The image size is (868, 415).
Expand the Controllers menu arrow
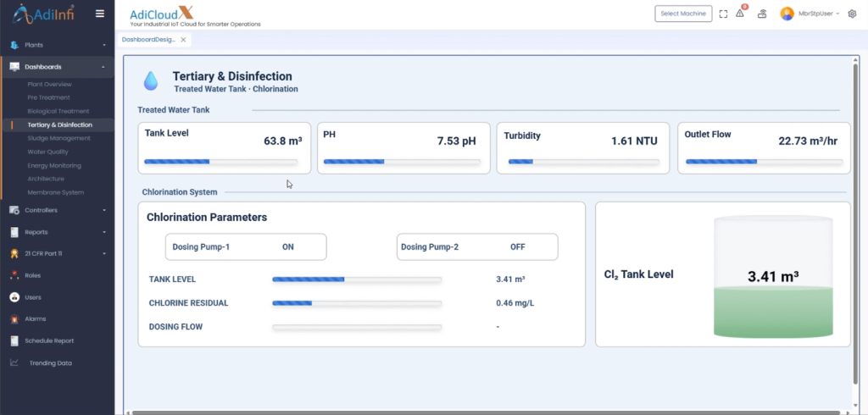tap(104, 210)
